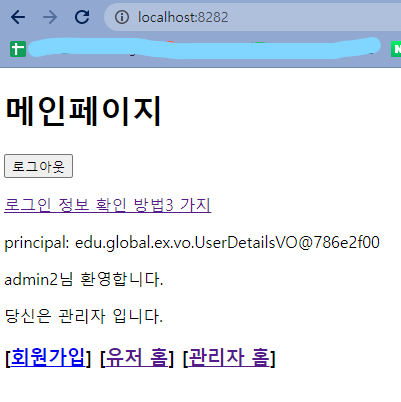Go back to the previous page
The height and width of the screenshot is (402, 401).
point(18,17)
